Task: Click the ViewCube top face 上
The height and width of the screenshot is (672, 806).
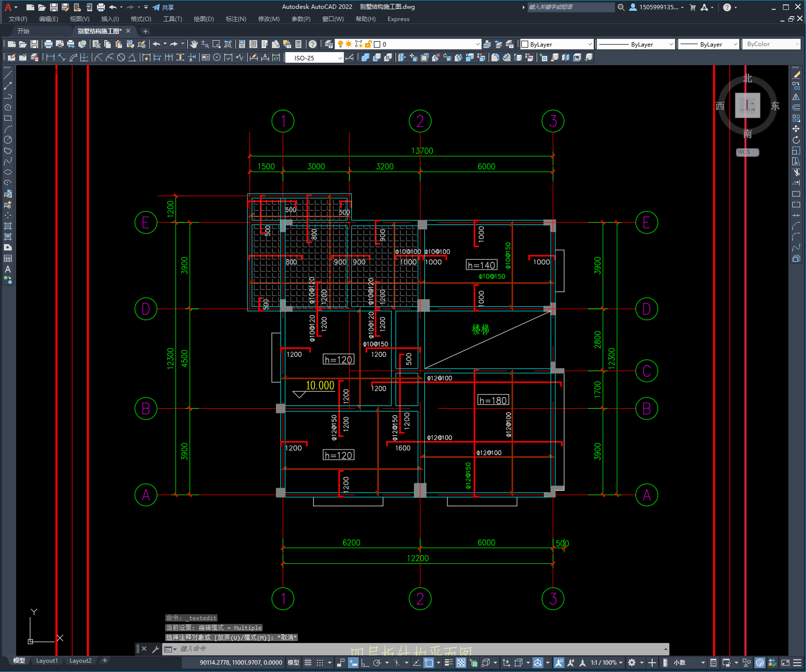Action: 748,105
